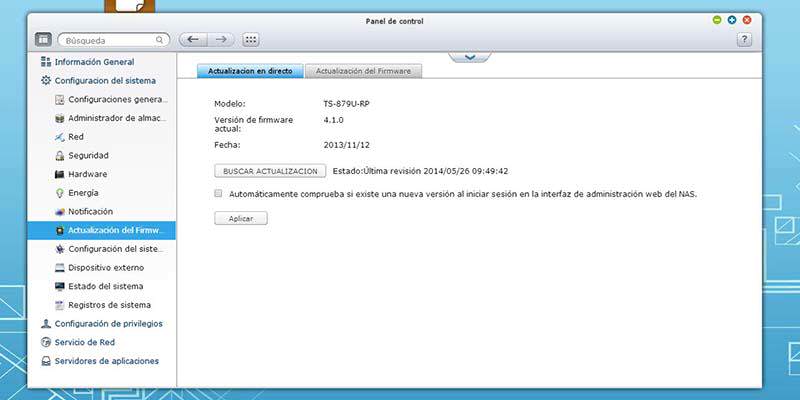Click the Servidores de aplicaciones icon
The height and width of the screenshot is (400, 800).
[46, 361]
